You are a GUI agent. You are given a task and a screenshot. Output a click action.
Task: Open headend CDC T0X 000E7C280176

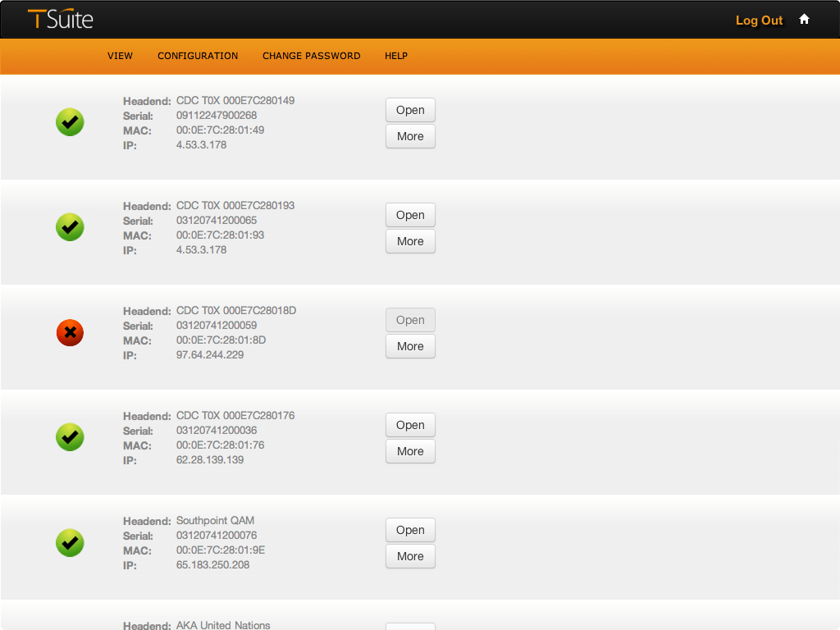pyautogui.click(x=410, y=425)
